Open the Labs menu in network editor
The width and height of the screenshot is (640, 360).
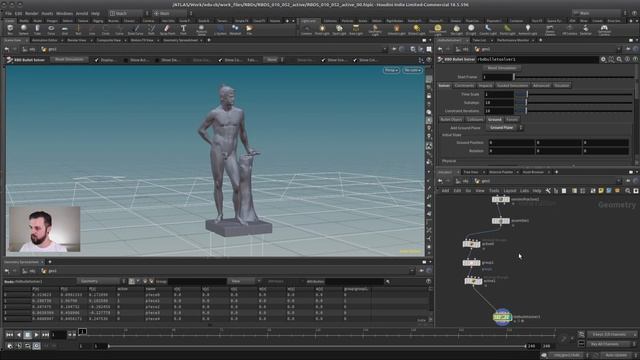click(x=524, y=191)
